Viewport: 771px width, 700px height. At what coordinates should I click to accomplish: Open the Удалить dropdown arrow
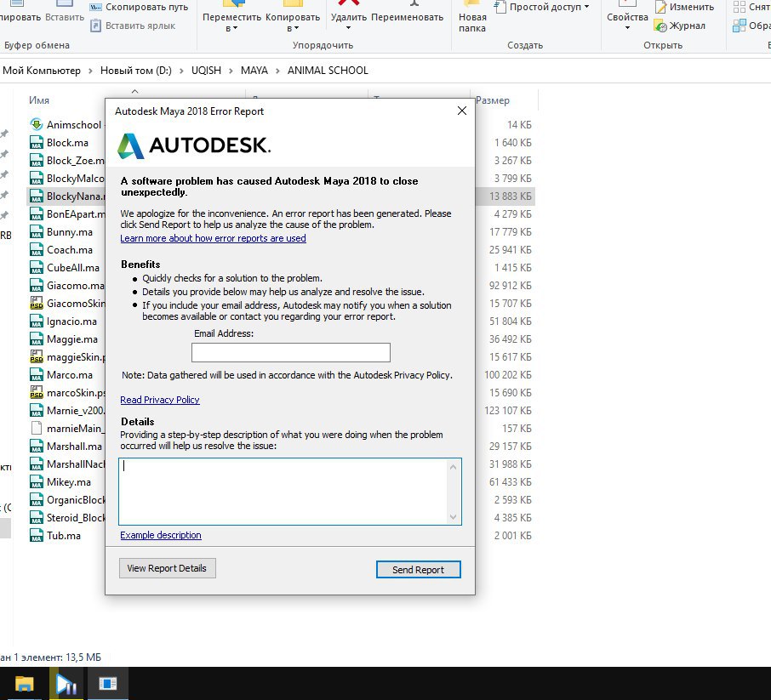tap(349, 28)
